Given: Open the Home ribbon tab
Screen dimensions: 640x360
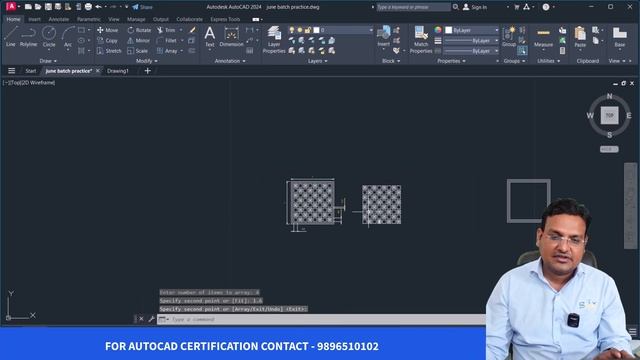Looking at the screenshot, I should (13, 19).
